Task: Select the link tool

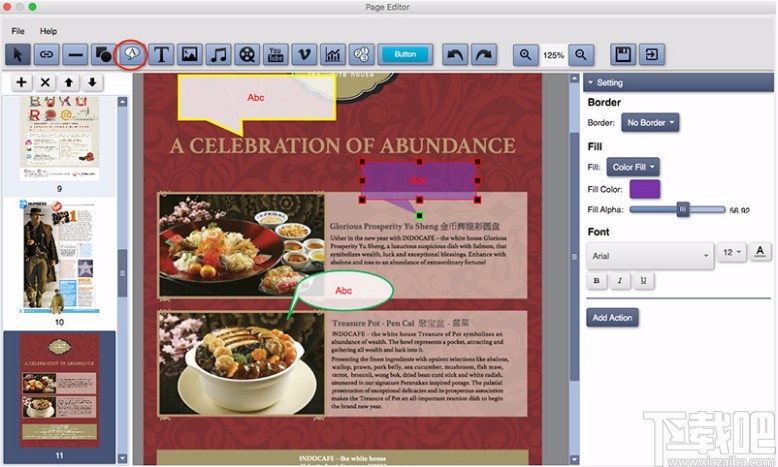Action: (47, 55)
